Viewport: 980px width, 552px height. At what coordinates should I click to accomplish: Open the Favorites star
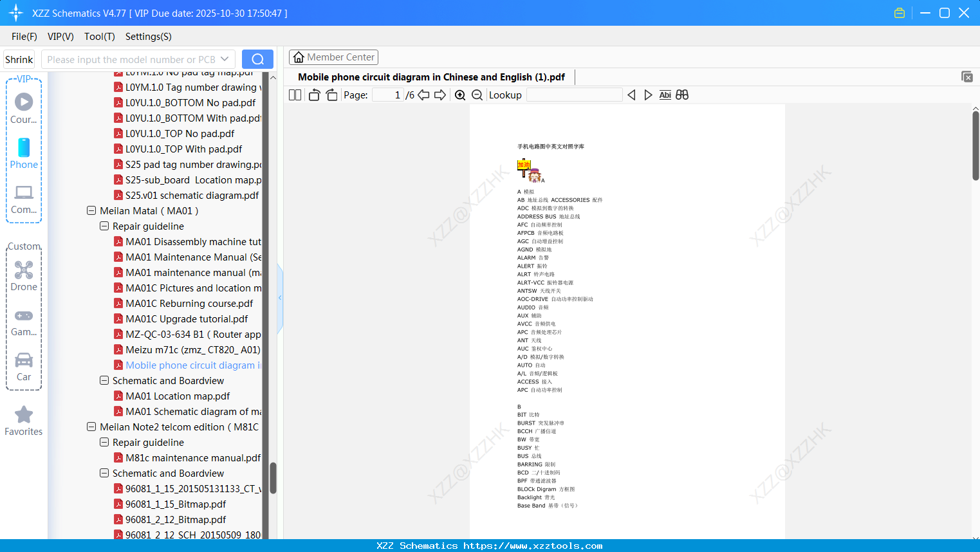click(x=24, y=421)
